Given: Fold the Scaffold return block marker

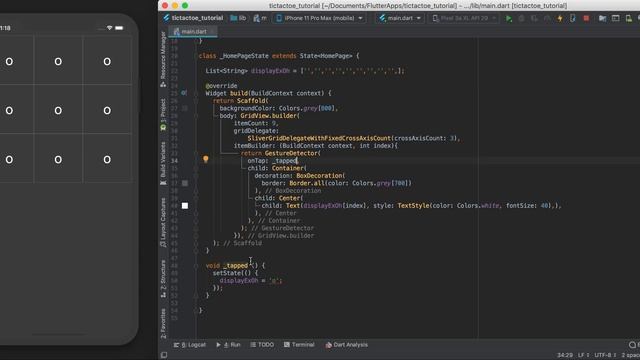Looking at the screenshot, I should (x=196, y=101).
